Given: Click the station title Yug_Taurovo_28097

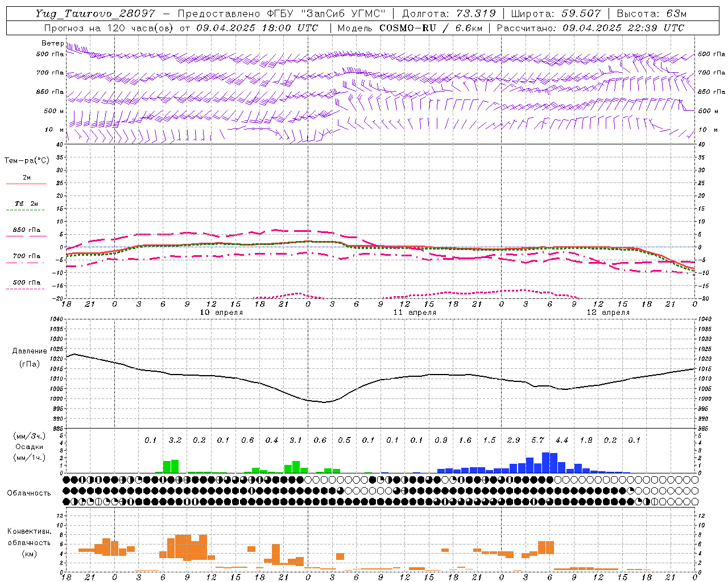Looking at the screenshot, I should 95,14.
